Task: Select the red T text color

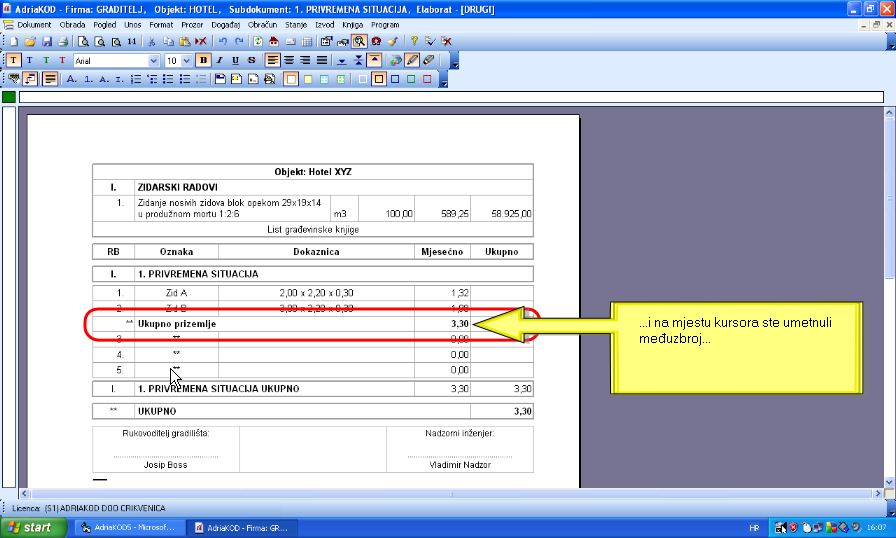Action: point(62,60)
